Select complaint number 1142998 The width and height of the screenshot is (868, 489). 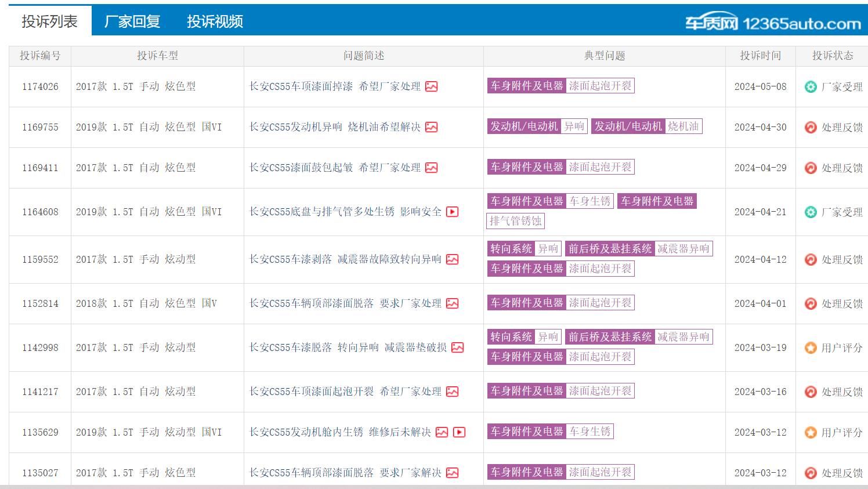point(40,347)
